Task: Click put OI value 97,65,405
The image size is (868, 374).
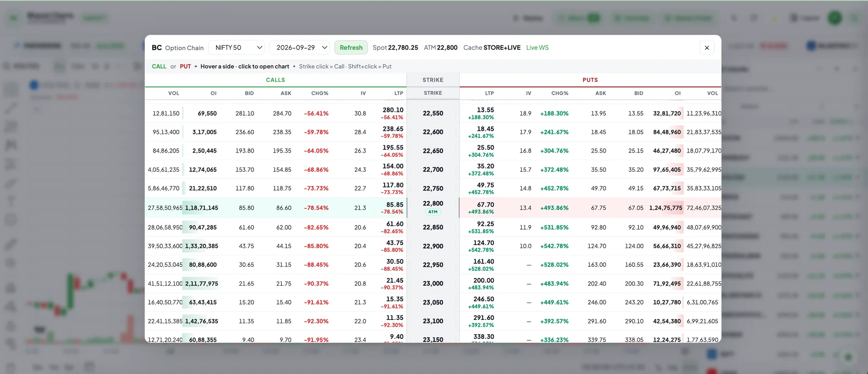Action: coord(667,169)
